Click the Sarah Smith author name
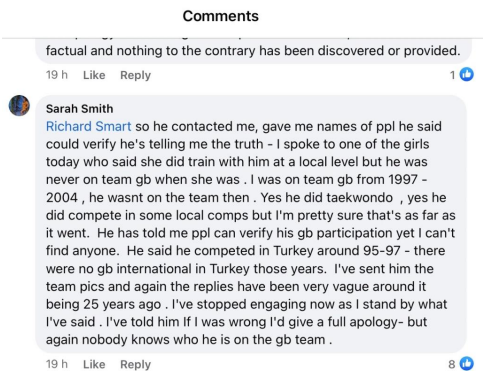 (79, 109)
